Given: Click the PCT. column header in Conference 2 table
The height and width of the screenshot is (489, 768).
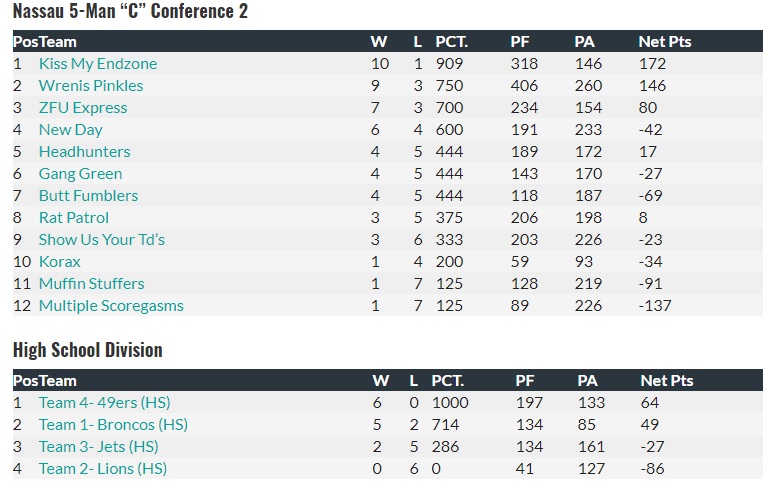Looking at the screenshot, I should [x=451, y=42].
